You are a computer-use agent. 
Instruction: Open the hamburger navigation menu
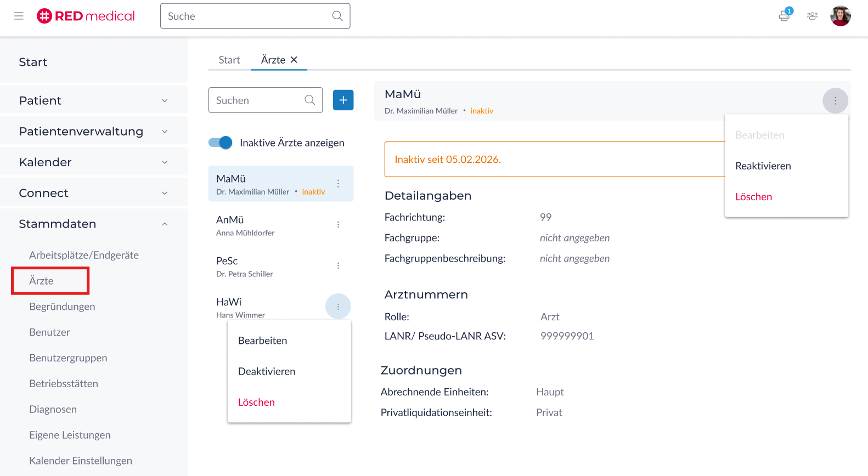pyautogui.click(x=19, y=16)
